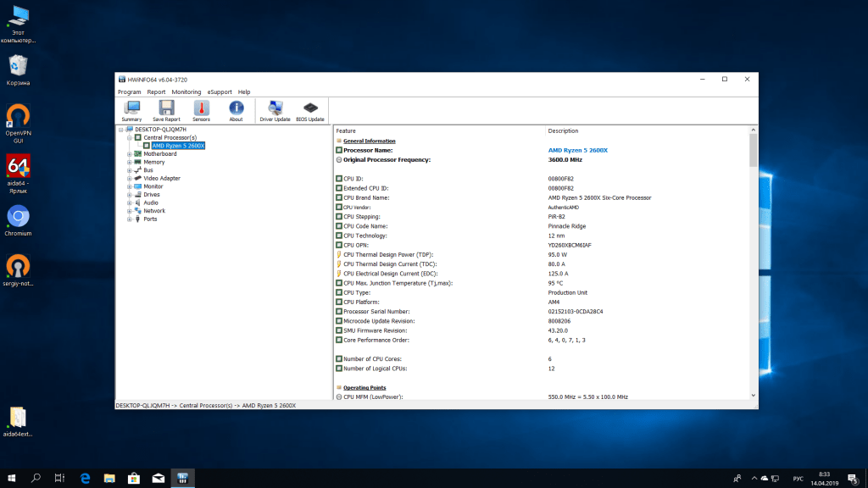
Task: Launch the BIOS Update tool
Action: (310, 111)
